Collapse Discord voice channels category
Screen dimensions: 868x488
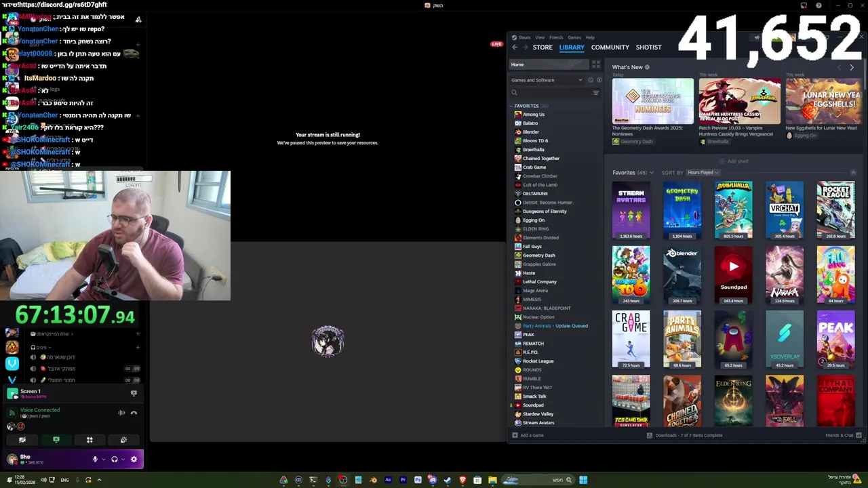41,347
